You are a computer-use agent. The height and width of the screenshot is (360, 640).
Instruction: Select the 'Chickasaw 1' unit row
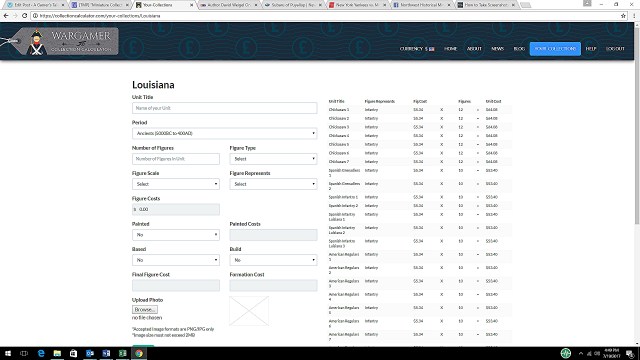[419, 110]
